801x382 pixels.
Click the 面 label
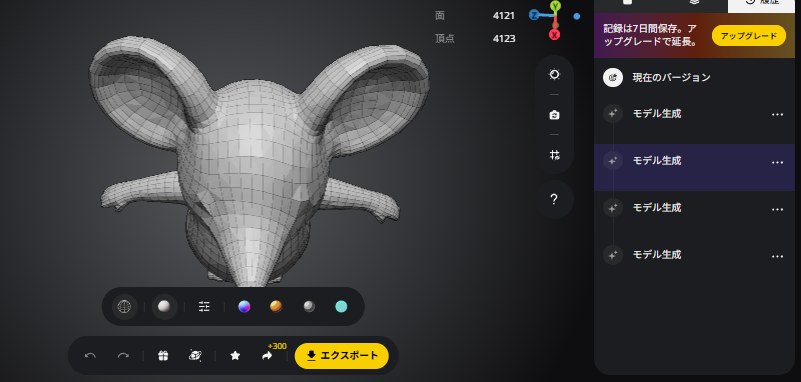[440, 16]
